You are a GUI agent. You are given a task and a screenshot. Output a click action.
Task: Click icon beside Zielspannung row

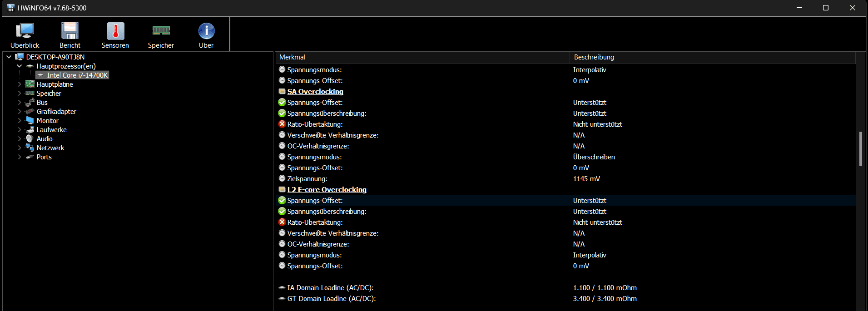coord(282,178)
